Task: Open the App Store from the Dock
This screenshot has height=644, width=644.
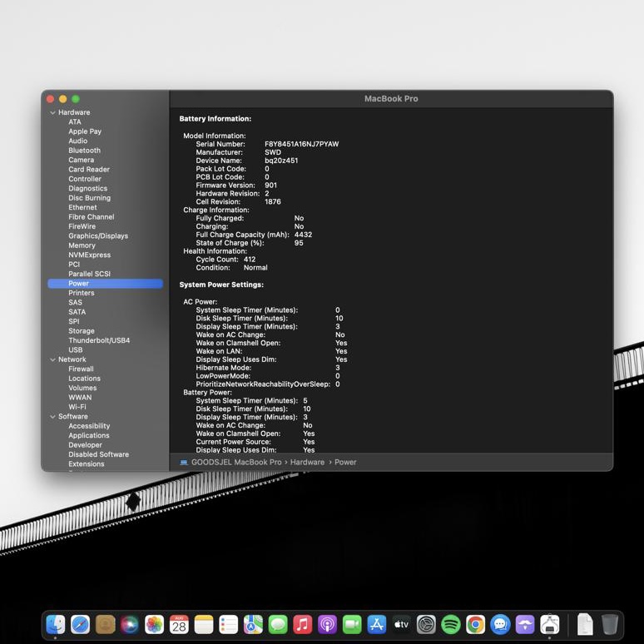Action: tap(377, 625)
